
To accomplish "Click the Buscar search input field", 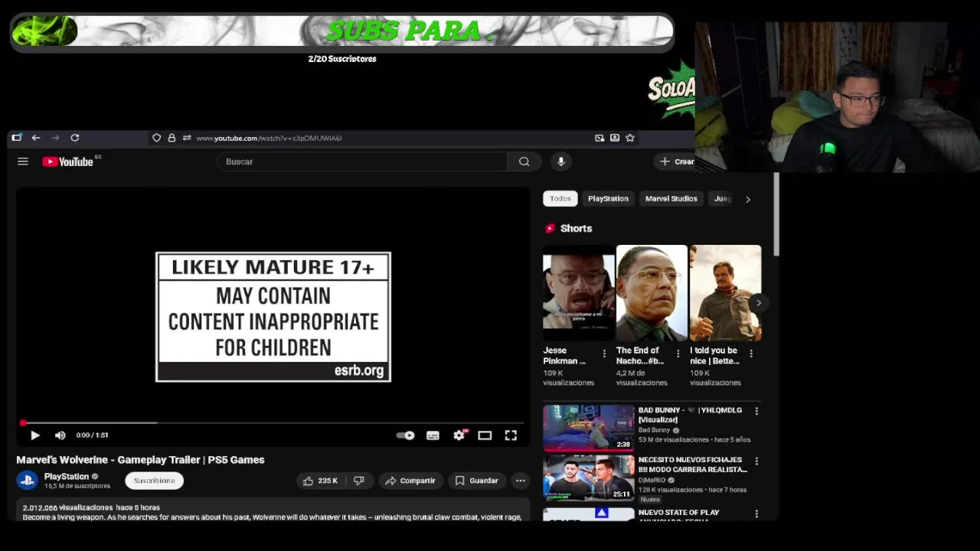I will (362, 161).
